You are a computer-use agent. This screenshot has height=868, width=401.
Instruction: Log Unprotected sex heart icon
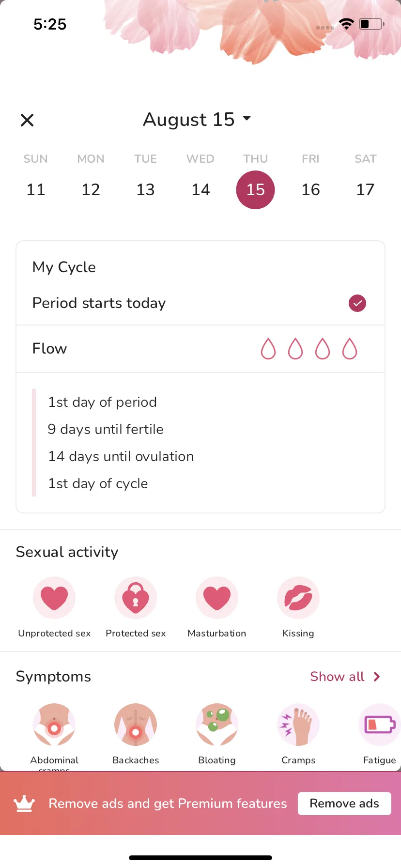click(54, 598)
